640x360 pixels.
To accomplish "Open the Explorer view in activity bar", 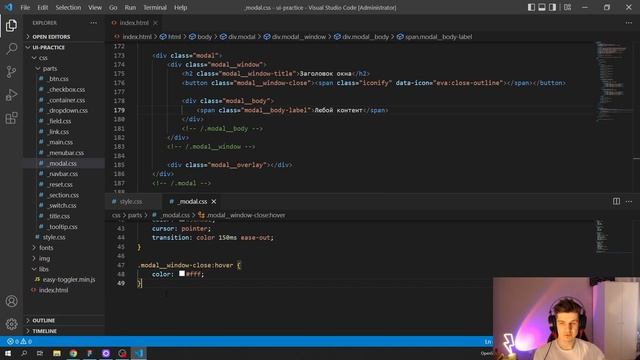I will tap(11, 25).
